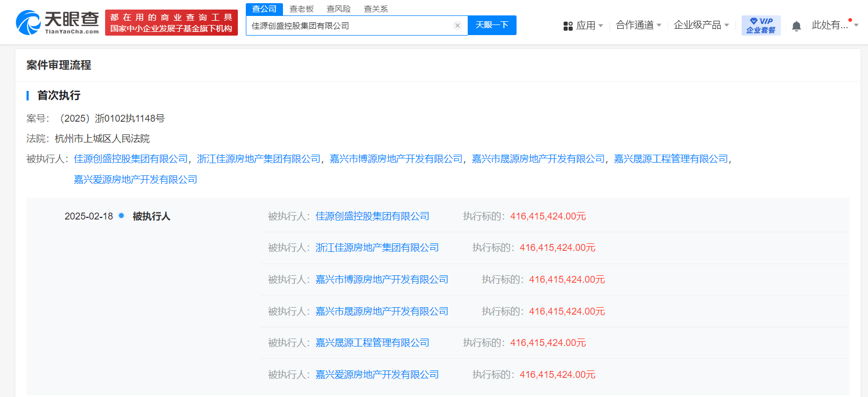Screen dimensions: 868x397
Task: Open 嘉兴爱源房地产开发有限公司 in the timeline rows
Action: (x=377, y=375)
